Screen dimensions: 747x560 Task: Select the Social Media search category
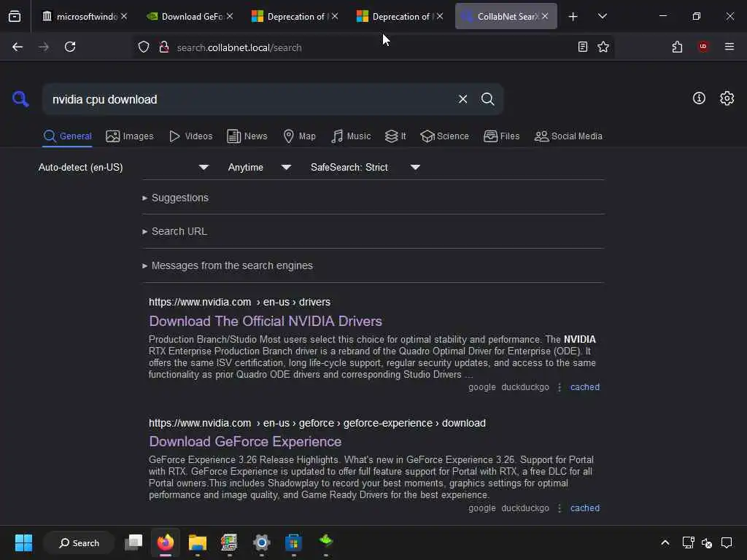[568, 136]
